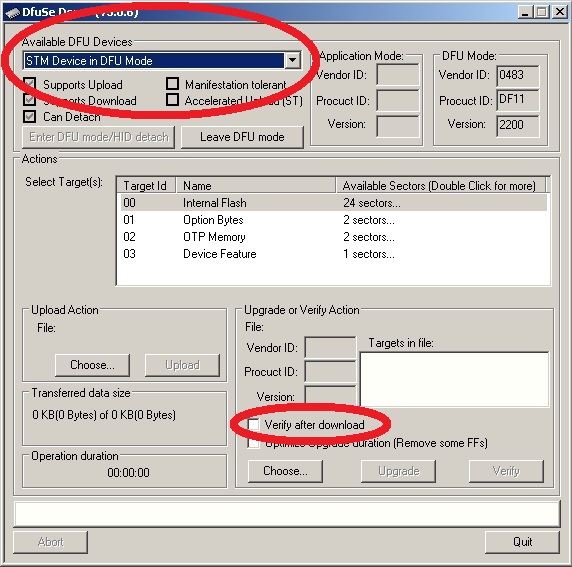
Task: Enable Optimize Upgrade duration checkbox
Action: (254, 443)
